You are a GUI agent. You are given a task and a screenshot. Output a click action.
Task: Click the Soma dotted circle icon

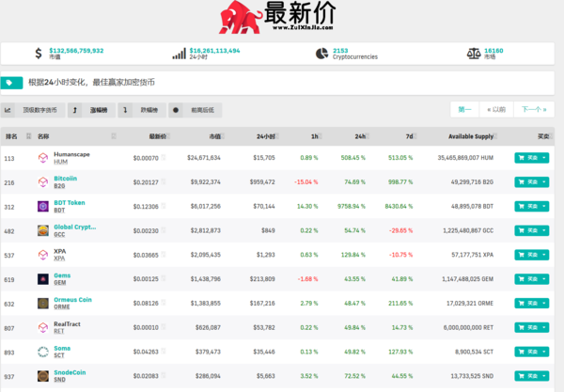43,353
